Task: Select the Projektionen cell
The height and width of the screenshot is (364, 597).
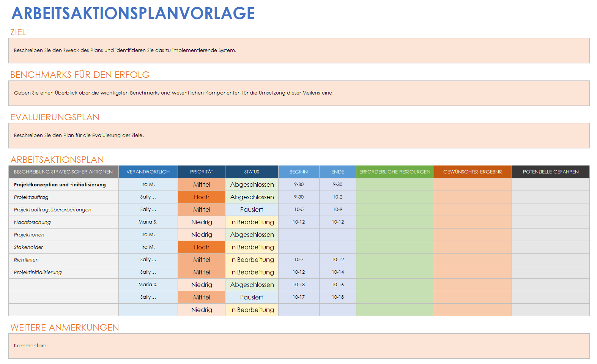Action: 63,235
